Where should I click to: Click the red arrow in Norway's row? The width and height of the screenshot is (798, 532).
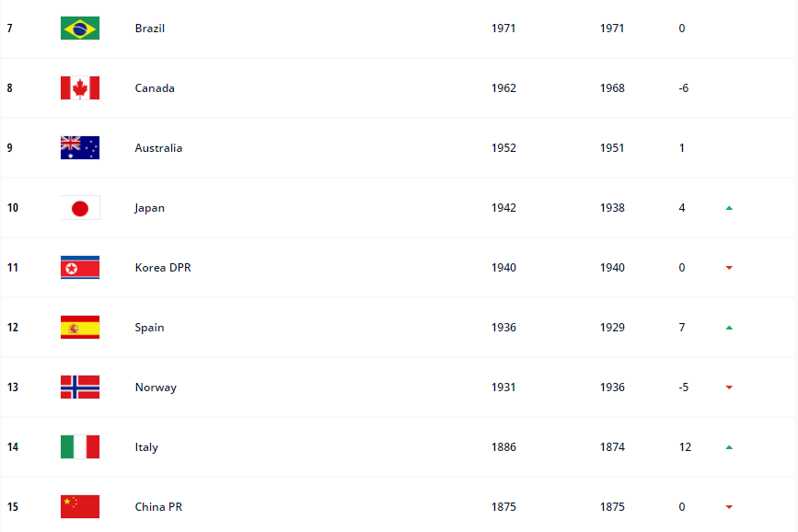[x=729, y=387]
